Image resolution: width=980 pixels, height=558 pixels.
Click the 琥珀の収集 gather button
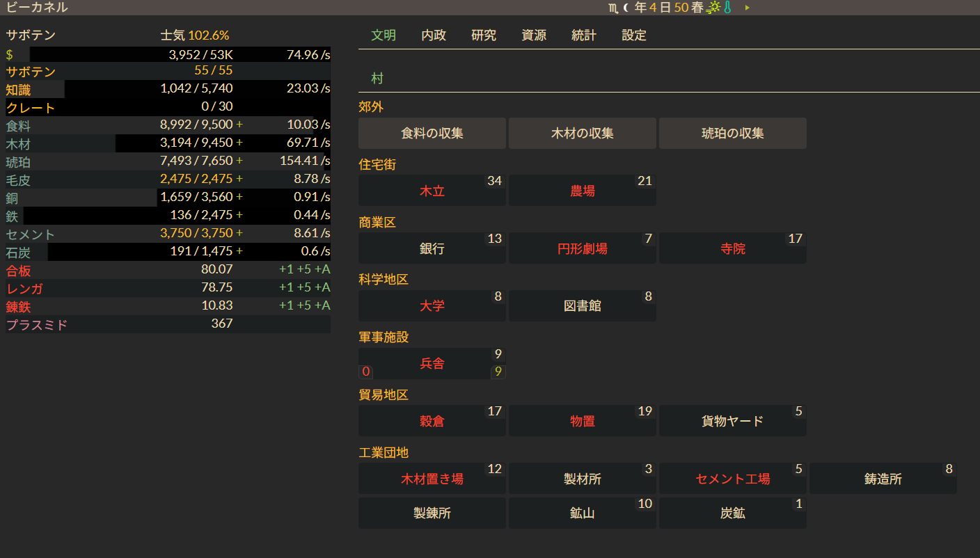[x=732, y=134]
